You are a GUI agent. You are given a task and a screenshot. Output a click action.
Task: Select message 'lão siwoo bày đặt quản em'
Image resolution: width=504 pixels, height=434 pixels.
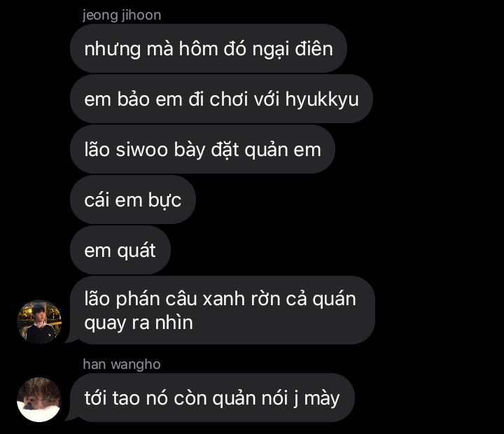[x=202, y=149]
